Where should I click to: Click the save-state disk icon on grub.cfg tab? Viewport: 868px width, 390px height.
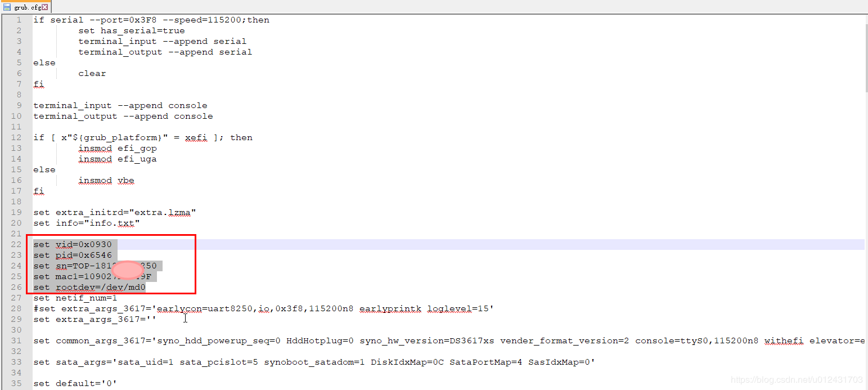coord(7,7)
